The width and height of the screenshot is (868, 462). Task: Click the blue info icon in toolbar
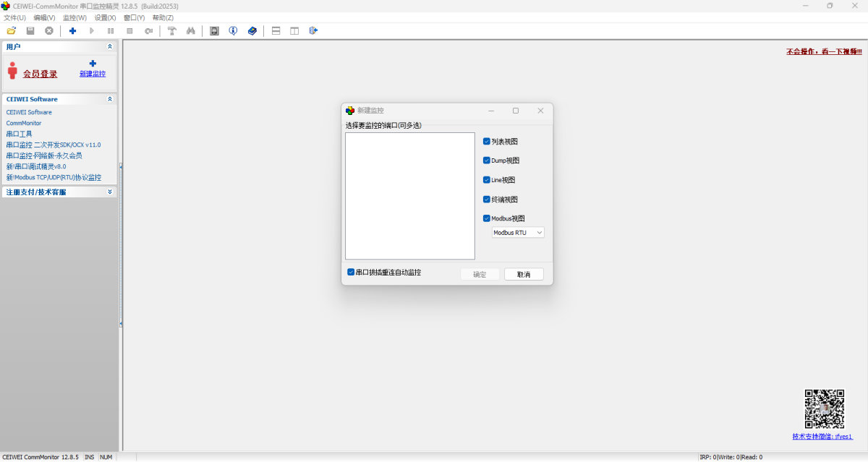click(233, 31)
